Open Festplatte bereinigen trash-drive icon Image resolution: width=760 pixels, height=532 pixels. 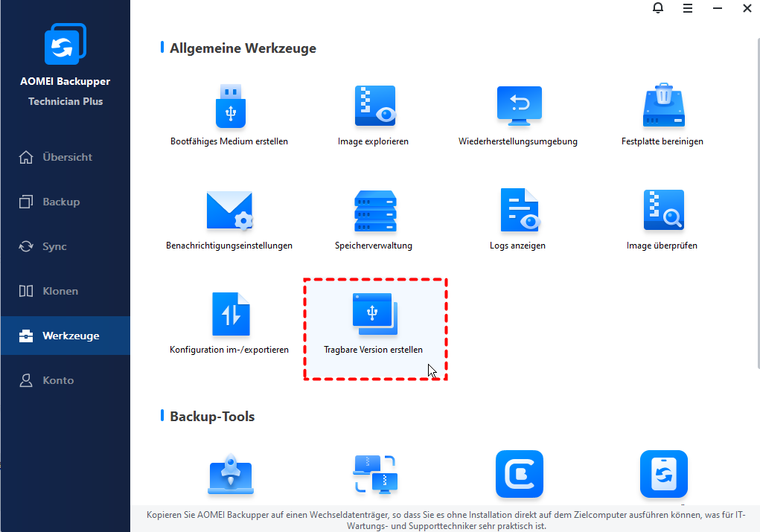[x=663, y=105]
